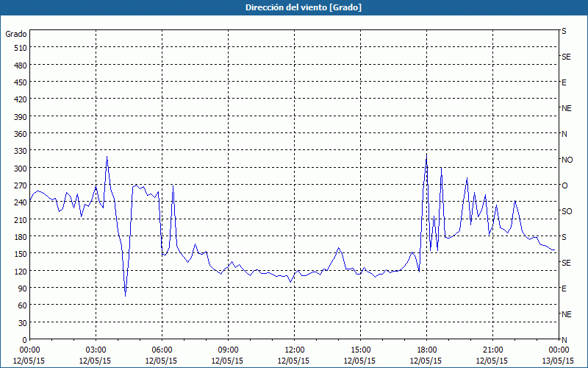
Task: Click the "N" compass label aligned with 0
Action: (x=564, y=340)
